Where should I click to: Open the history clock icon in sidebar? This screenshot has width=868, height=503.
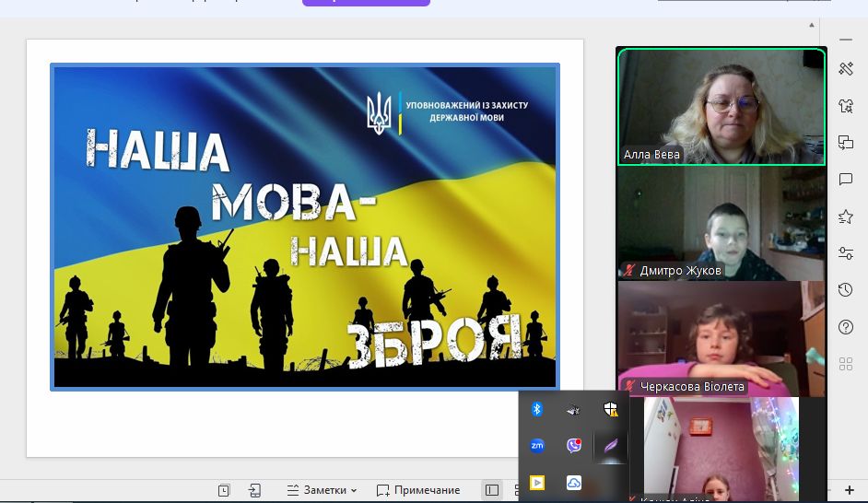(x=846, y=290)
